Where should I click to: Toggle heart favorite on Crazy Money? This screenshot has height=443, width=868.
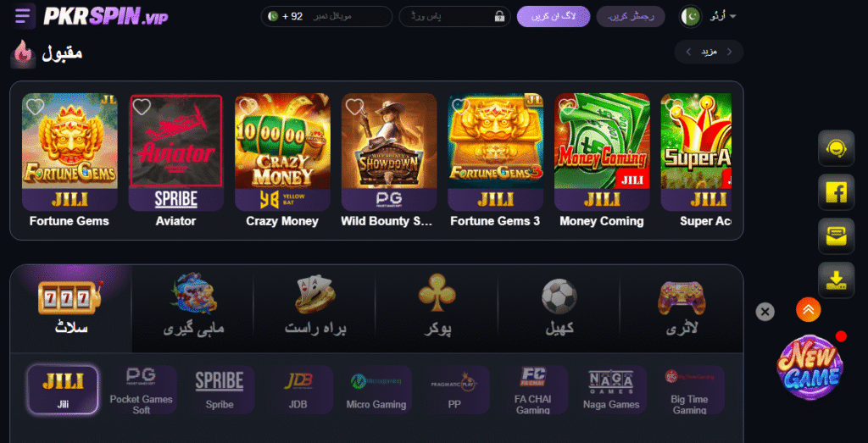pos(248,106)
